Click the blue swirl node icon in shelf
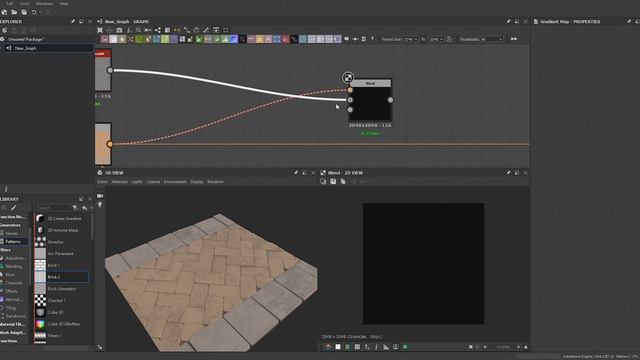 pos(234,39)
